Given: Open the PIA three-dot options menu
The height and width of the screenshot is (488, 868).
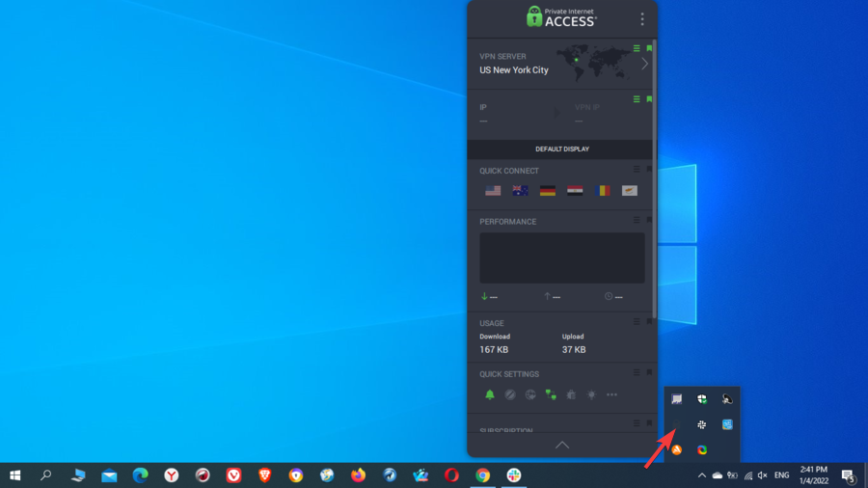Looking at the screenshot, I should pos(642,19).
